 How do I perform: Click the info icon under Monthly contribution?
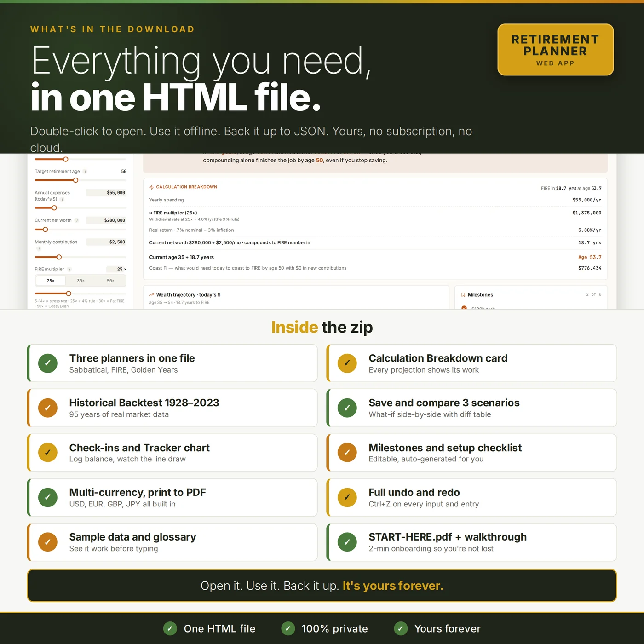click(39, 248)
